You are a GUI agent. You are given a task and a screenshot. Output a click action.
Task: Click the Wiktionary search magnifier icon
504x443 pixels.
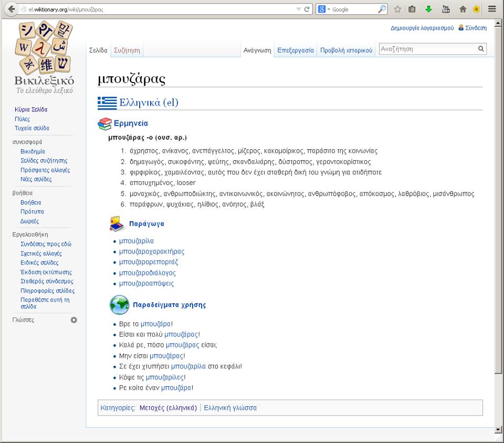(x=481, y=49)
